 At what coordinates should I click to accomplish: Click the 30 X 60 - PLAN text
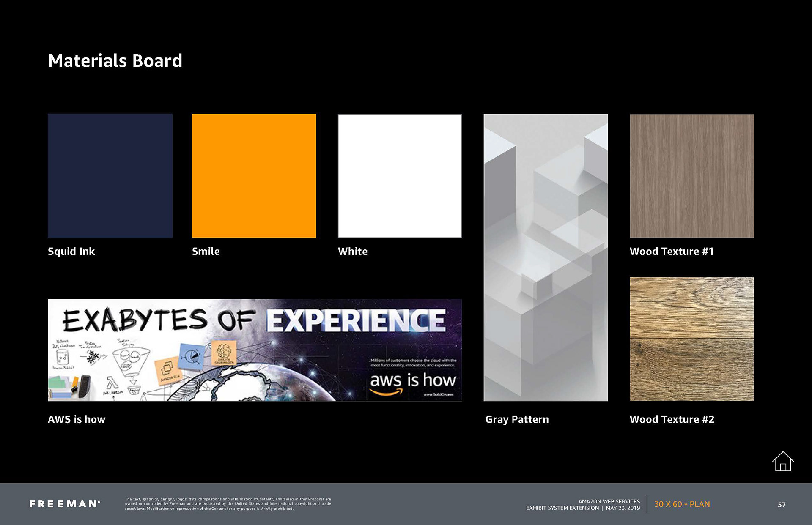tap(682, 504)
